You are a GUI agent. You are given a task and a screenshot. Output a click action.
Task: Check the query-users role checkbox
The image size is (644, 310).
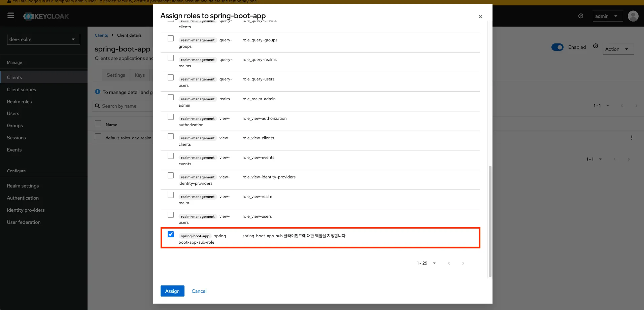(x=171, y=77)
